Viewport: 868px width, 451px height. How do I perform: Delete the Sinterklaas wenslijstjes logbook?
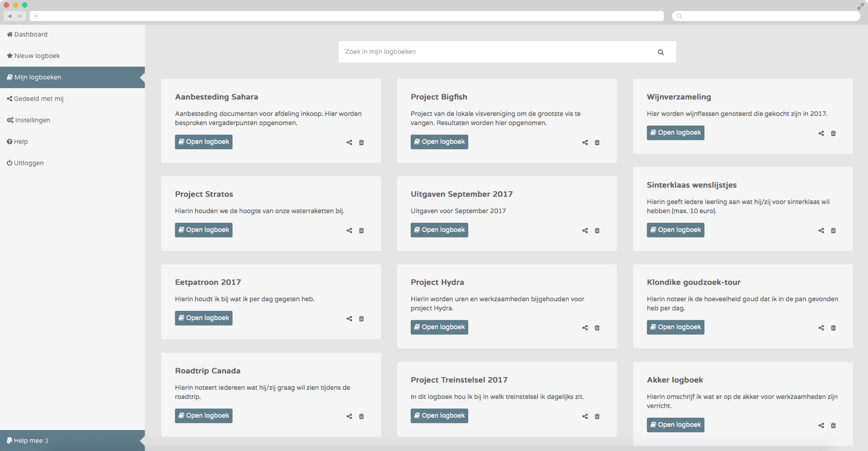click(833, 231)
